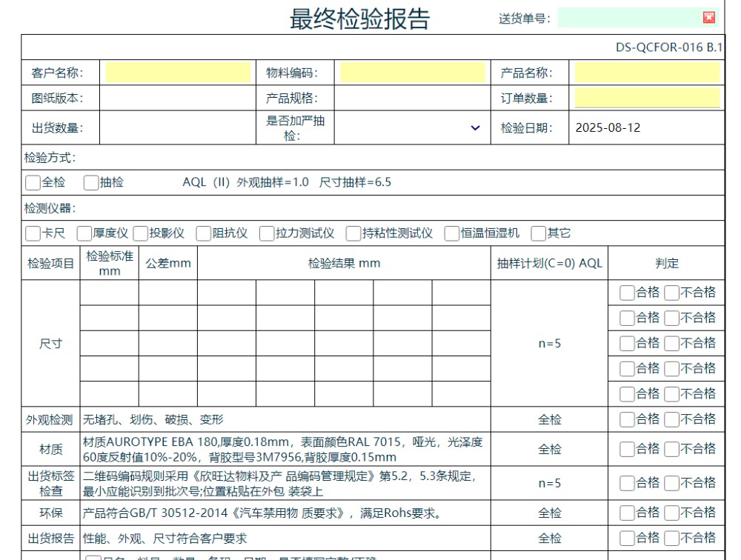The height and width of the screenshot is (560, 741).
Task: Mark 材质 row as 不合格
Action: tap(671, 449)
